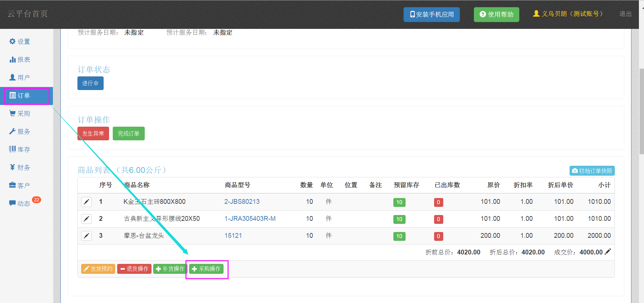The image size is (644, 303).
Task: Open product model link 2-JBS80213
Action: [x=242, y=201]
